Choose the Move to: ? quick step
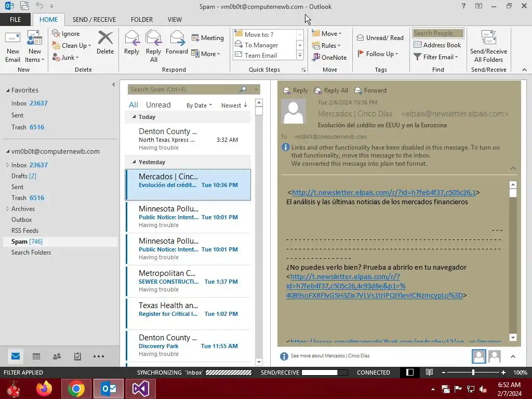Viewport: 532px width, 399px height. (259, 34)
